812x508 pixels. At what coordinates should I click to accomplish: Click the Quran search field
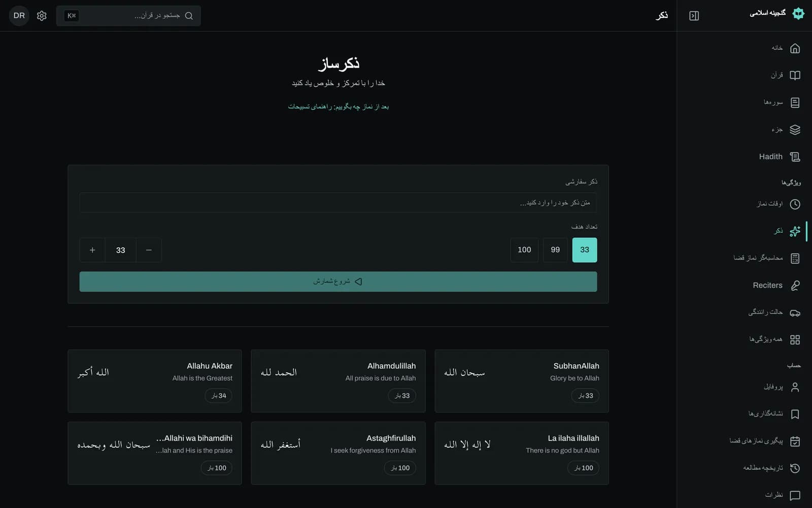128,16
